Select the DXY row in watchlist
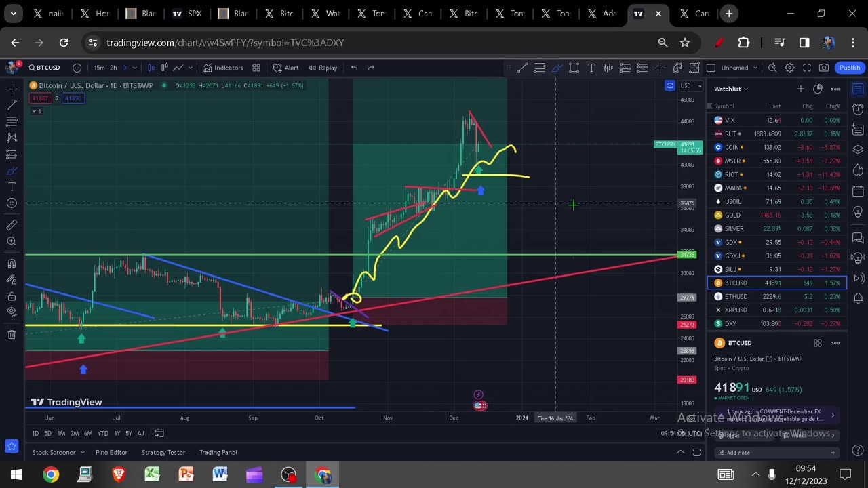 tap(777, 323)
